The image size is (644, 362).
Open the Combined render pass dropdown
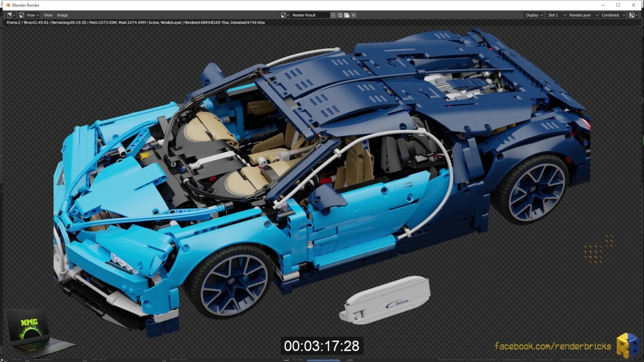(610, 15)
